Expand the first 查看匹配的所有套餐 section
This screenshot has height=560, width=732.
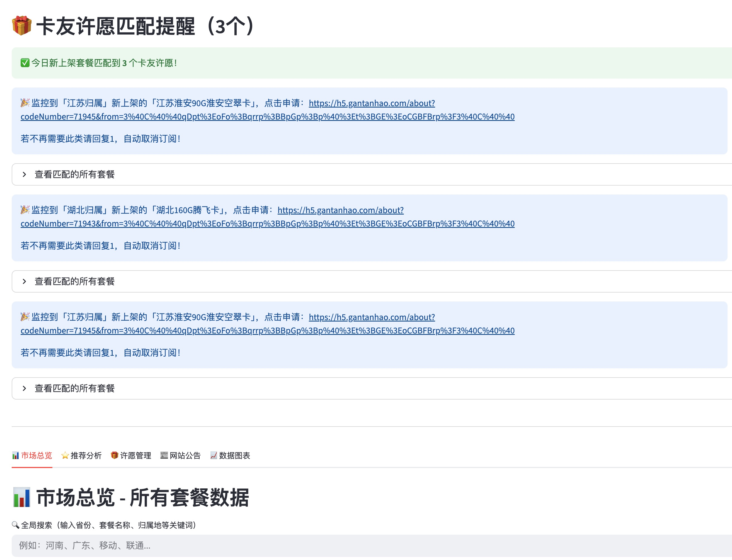pyautogui.click(x=74, y=174)
